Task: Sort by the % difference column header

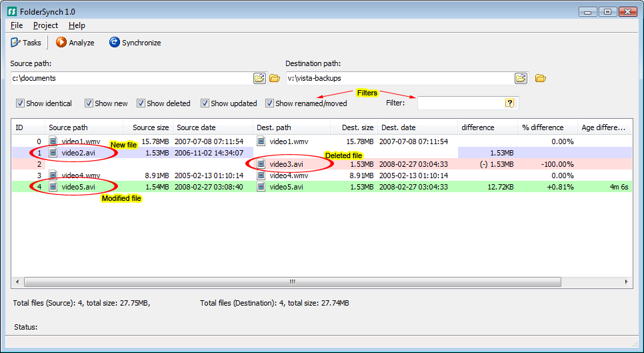Action: [547, 127]
